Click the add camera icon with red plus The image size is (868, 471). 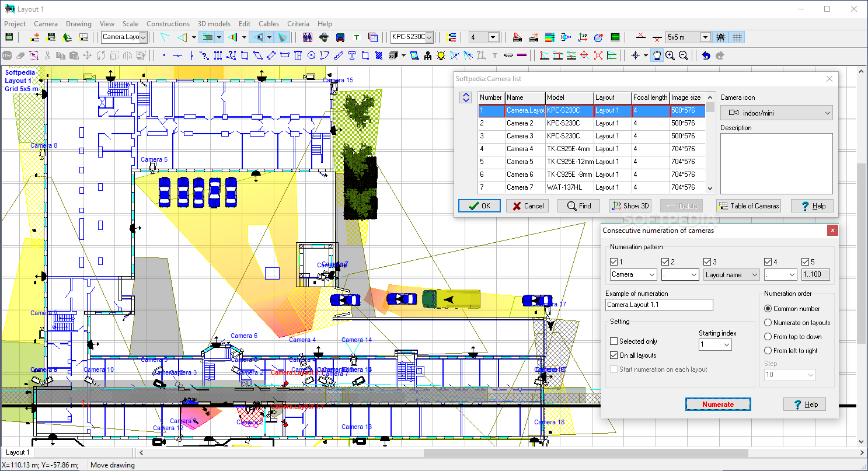coord(35,37)
